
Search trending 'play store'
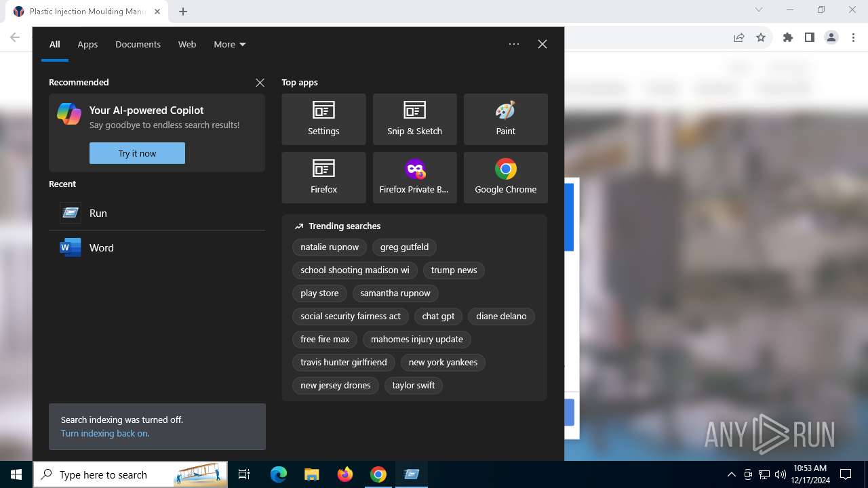coord(319,293)
